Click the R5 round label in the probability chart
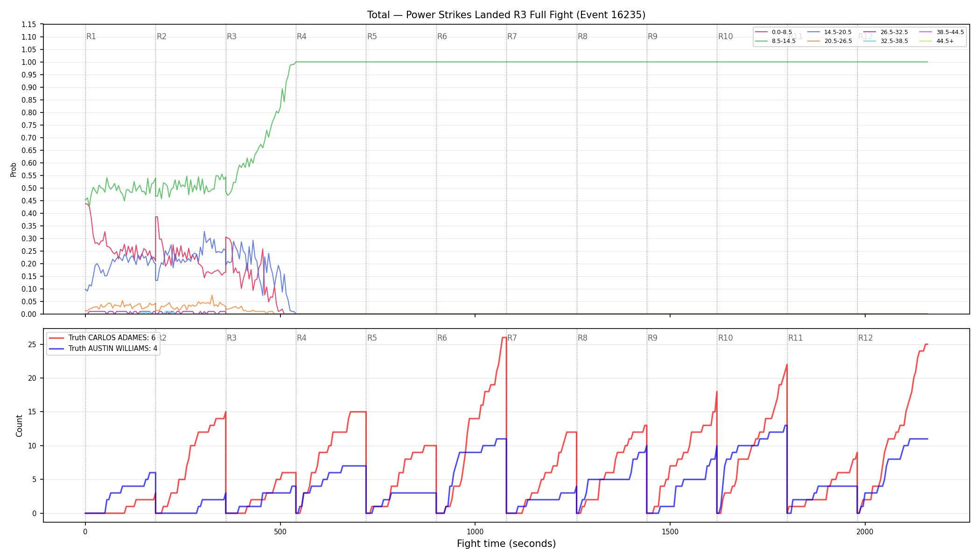Screen dimensions: 980x560 pyautogui.click(x=372, y=36)
